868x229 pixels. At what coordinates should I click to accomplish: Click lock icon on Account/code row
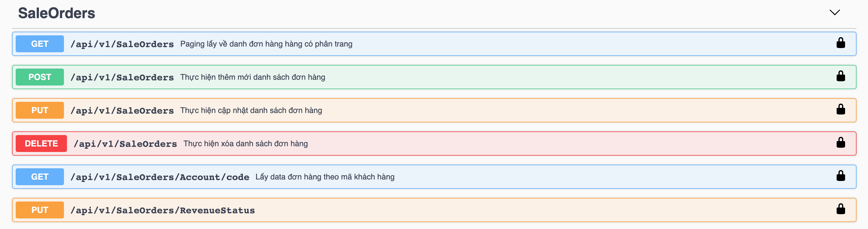pyautogui.click(x=840, y=176)
